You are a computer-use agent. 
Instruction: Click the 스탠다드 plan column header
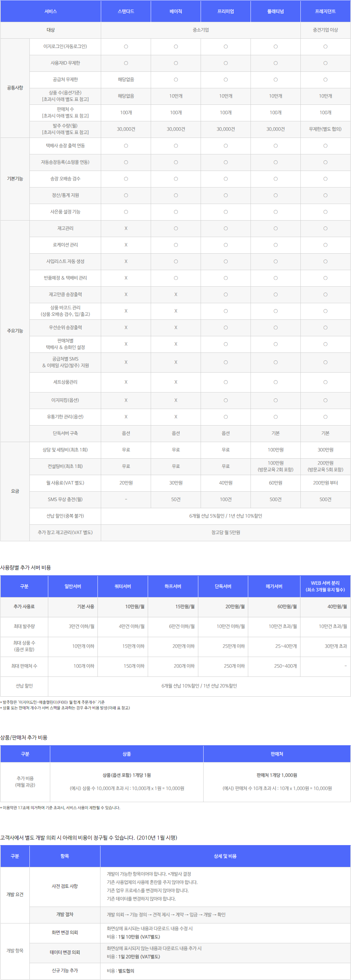[x=126, y=12]
